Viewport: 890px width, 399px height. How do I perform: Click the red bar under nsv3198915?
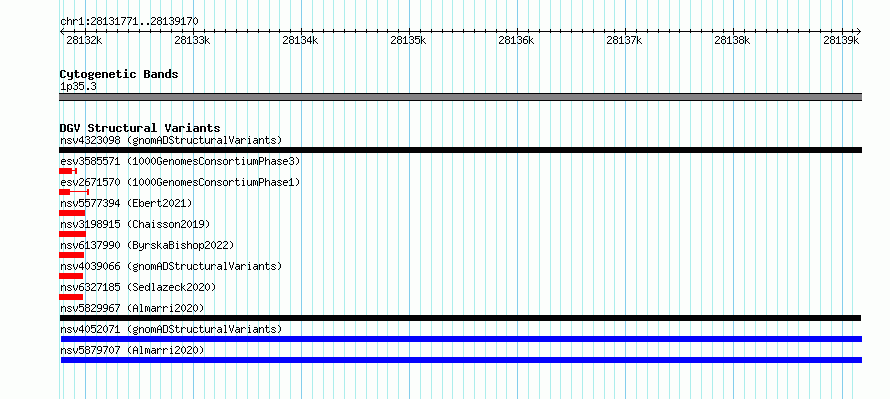(72, 234)
